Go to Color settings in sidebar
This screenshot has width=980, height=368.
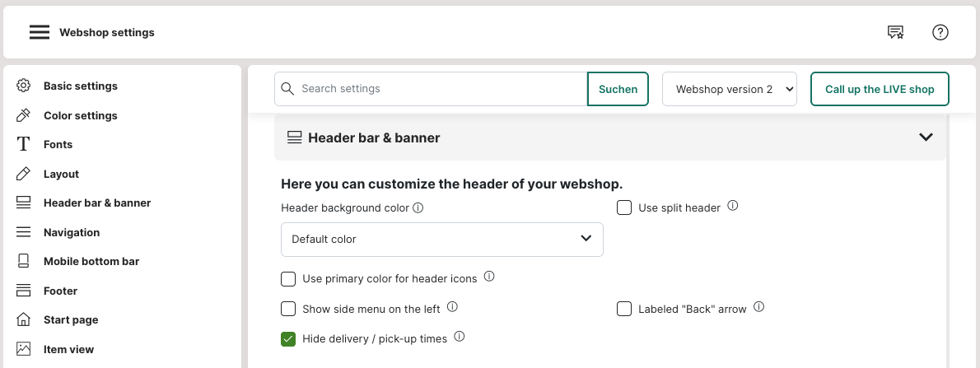[80, 115]
